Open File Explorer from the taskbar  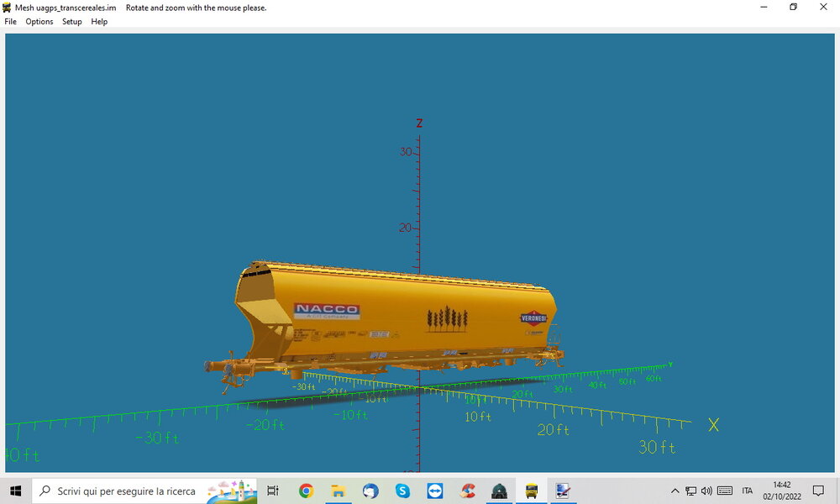pos(338,491)
